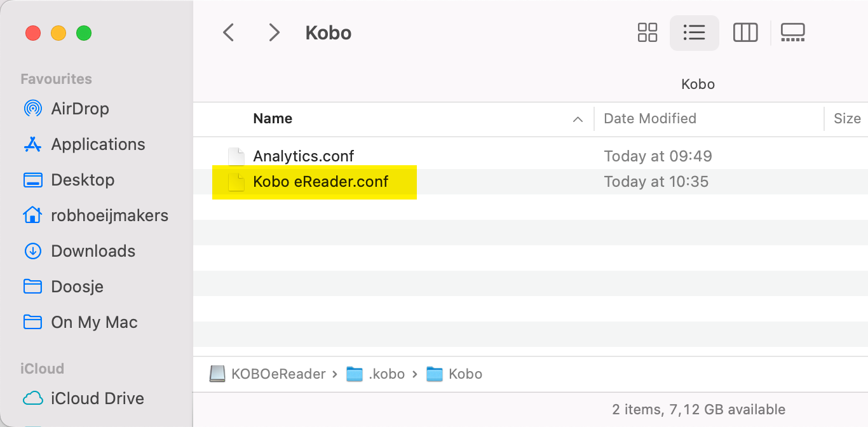Select currently active list view mode

(x=695, y=32)
